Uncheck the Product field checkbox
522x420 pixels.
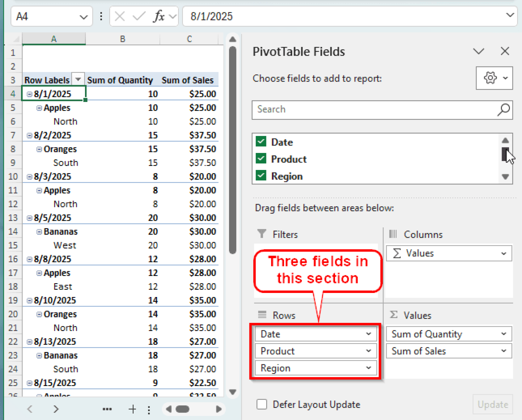[x=261, y=159]
